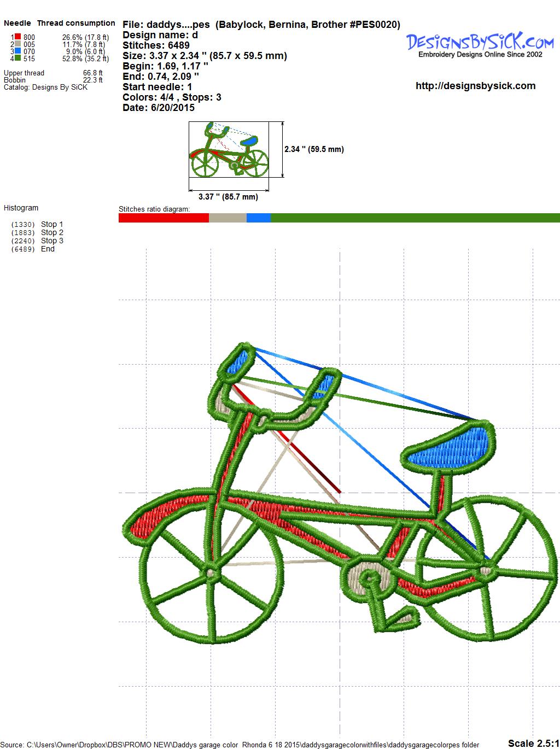Click the hub of the bicycle's left wheel
Viewport: 560px width, 749px height.
coord(212,572)
